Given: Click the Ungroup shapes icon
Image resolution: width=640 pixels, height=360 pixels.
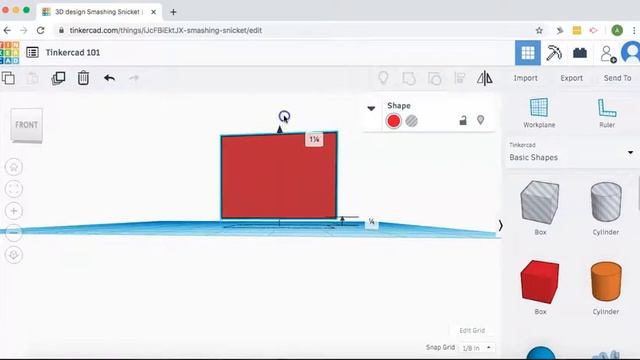Looking at the screenshot, I should point(434,78).
